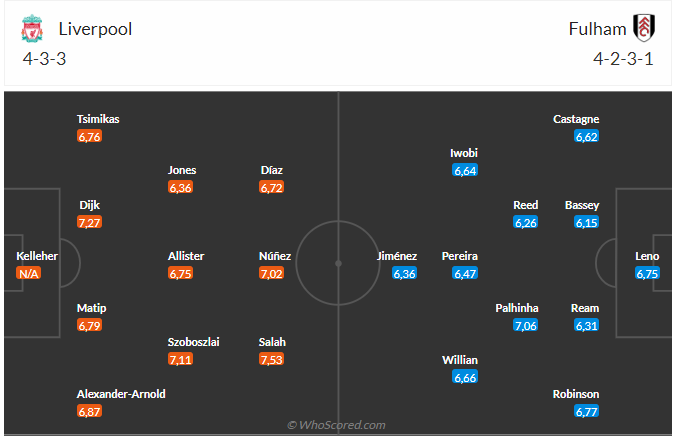
Task: Click player name Szoboszlai
Action: point(194,342)
